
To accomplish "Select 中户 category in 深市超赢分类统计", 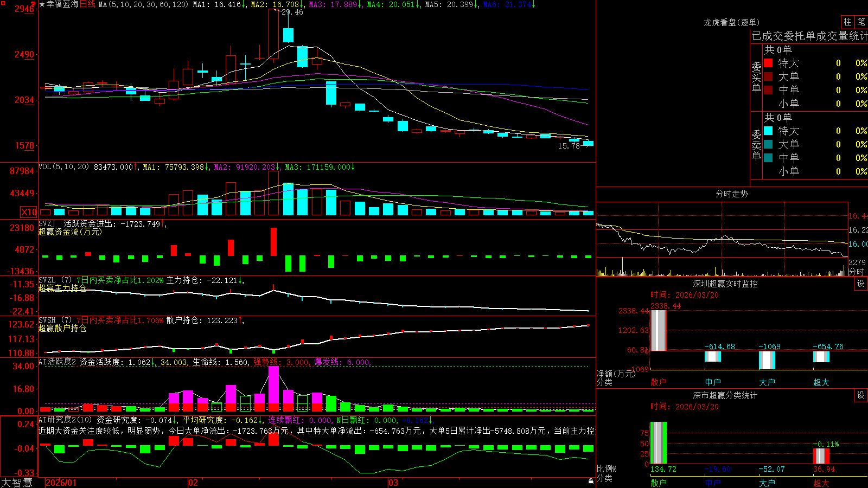I will (713, 483).
